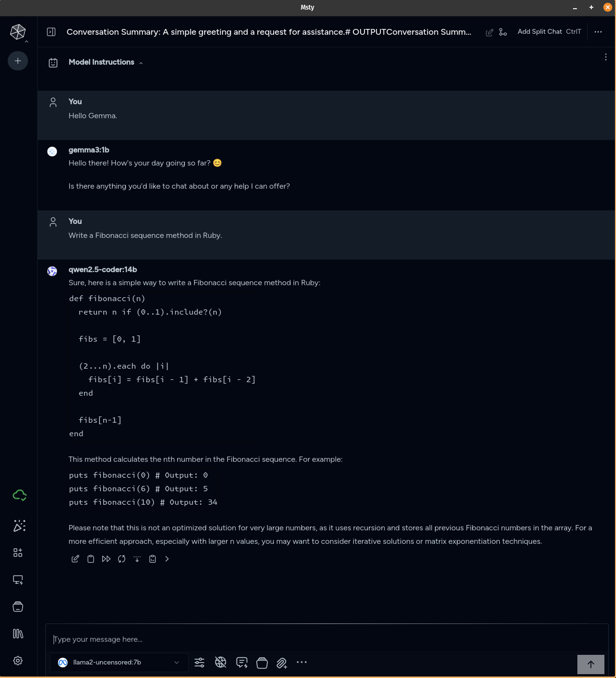
Task: Toggle the sidebar panel icon
Action: click(51, 32)
